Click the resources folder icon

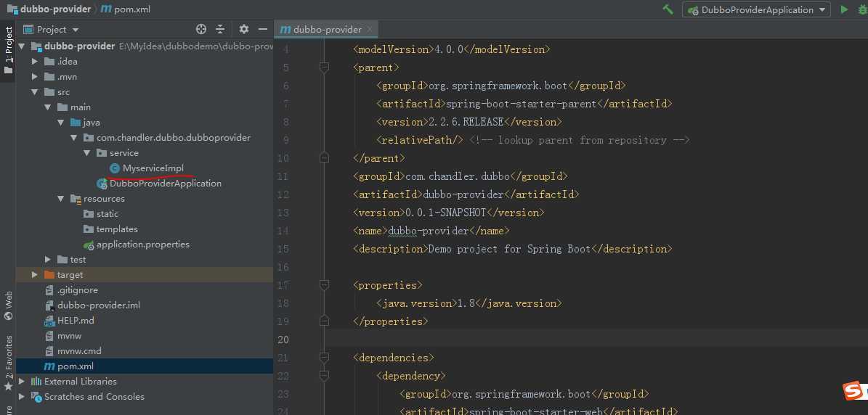pyautogui.click(x=76, y=199)
